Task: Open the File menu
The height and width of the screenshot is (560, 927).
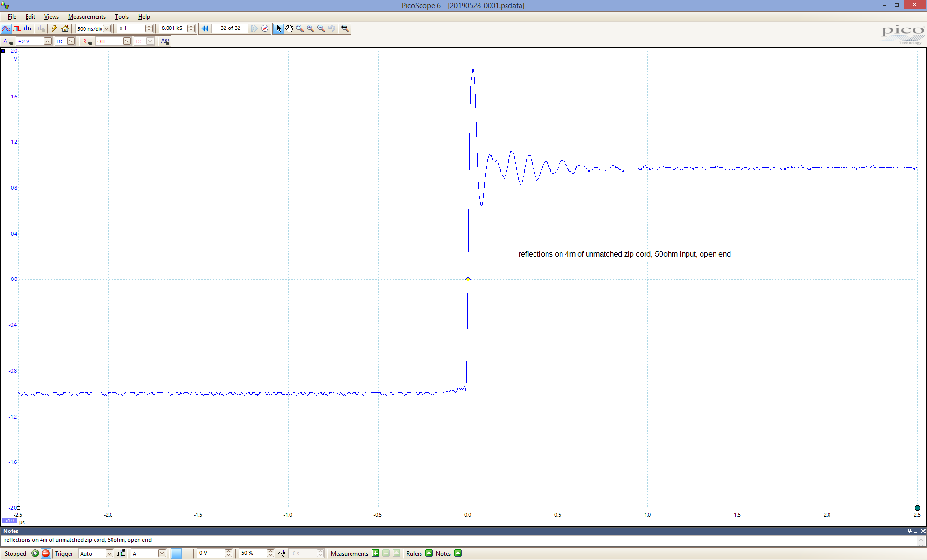Action: click(x=12, y=17)
